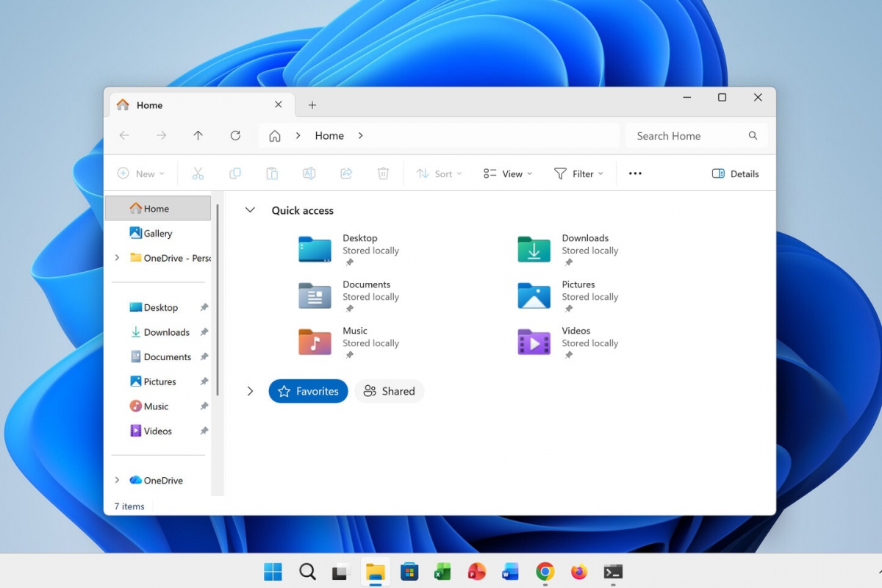Image resolution: width=882 pixels, height=588 pixels.
Task: Close the Home tab
Action: [279, 105]
